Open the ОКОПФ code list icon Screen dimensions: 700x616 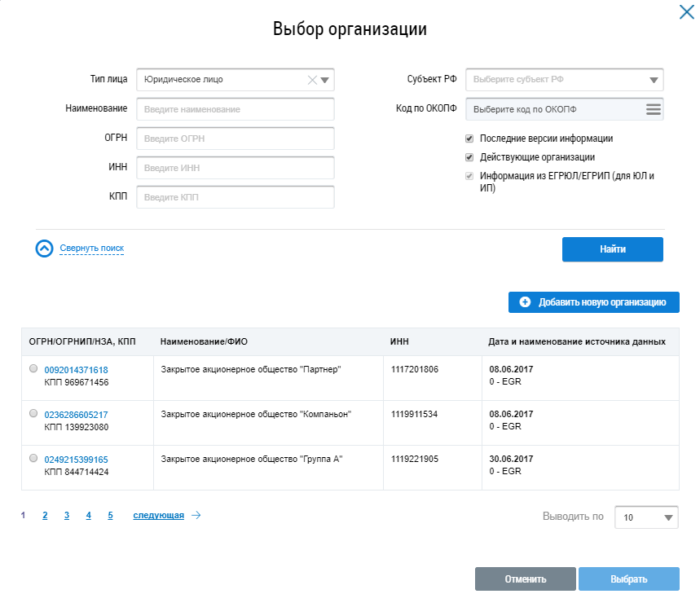[653, 109]
